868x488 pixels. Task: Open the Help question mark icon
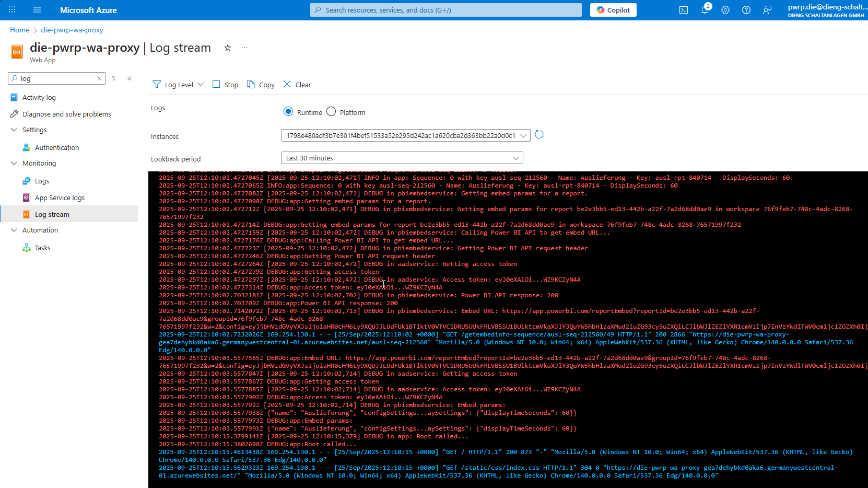click(746, 10)
